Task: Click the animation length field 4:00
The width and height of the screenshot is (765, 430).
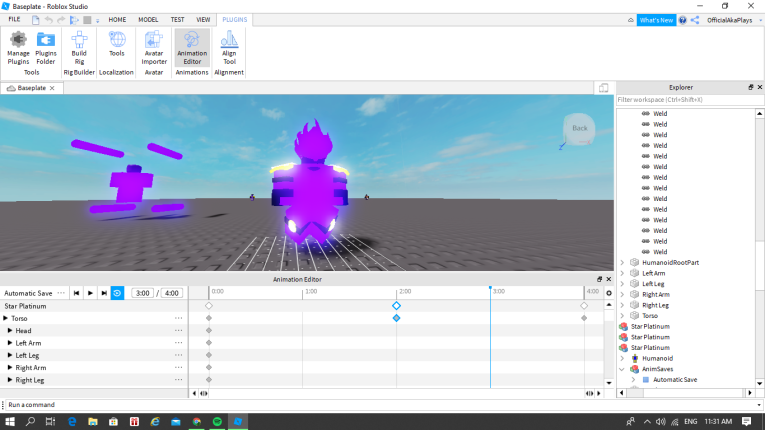Action: coord(171,293)
